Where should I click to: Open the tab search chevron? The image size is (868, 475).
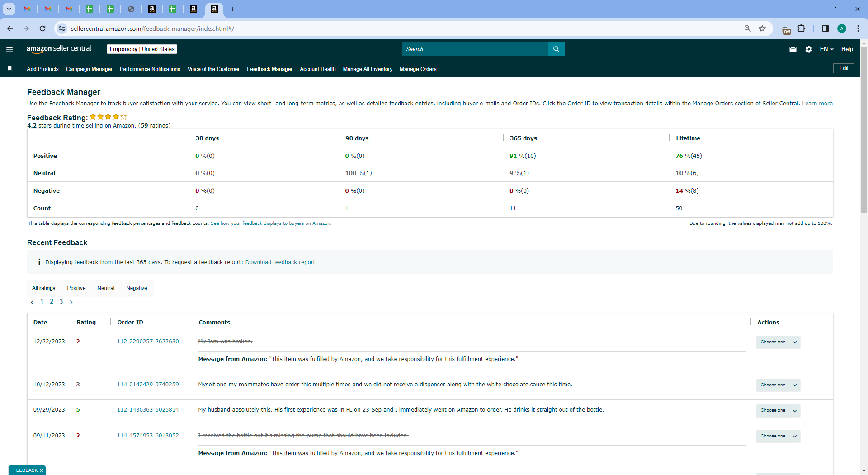point(9,9)
